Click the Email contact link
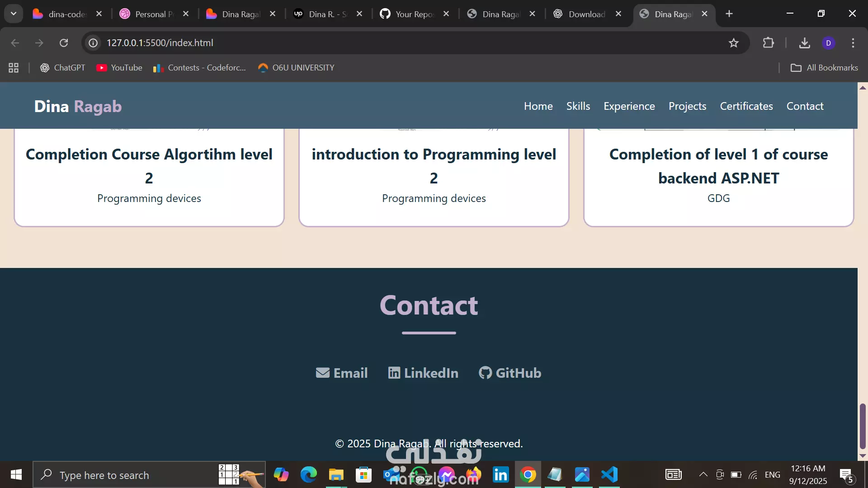This screenshot has width=868, height=488. [342, 373]
